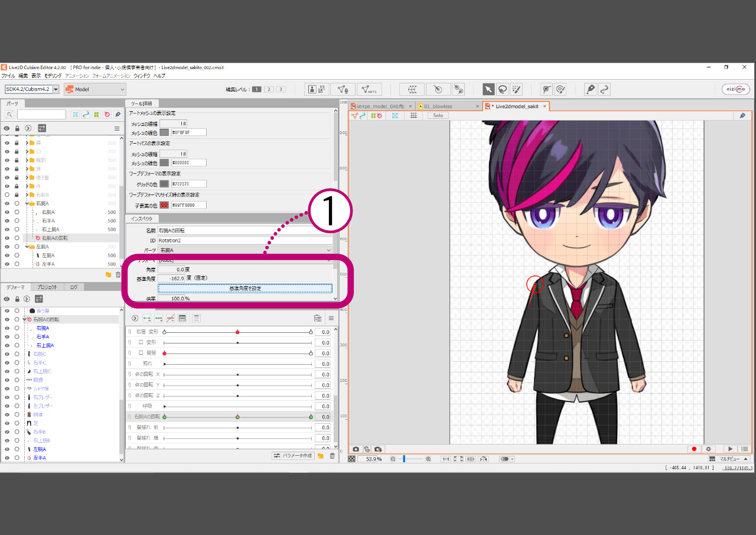Image resolution: width=756 pixels, height=535 pixels.
Task: Toggle the Solo button above canvas
Action: [x=438, y=115]
